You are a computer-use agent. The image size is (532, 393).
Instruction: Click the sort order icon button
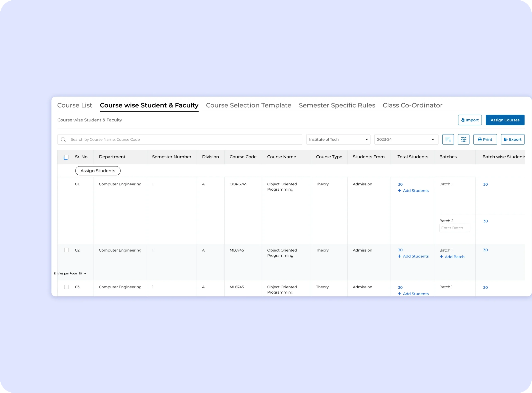click(448, 139)
